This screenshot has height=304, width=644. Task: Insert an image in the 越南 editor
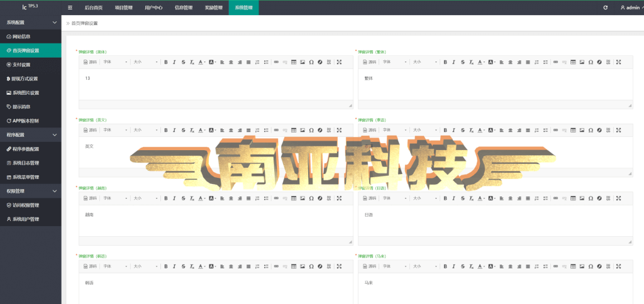pyautogui.click(x=303, y=198)
